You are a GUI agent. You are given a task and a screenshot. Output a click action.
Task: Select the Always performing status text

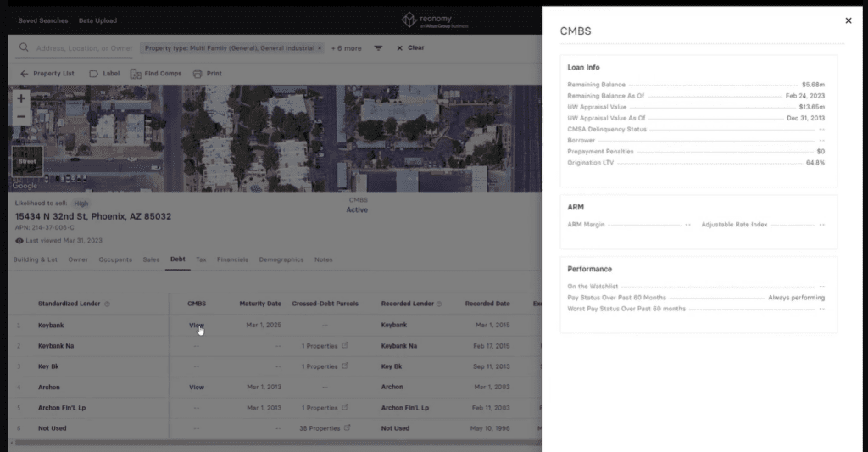[x=796, y=298]
